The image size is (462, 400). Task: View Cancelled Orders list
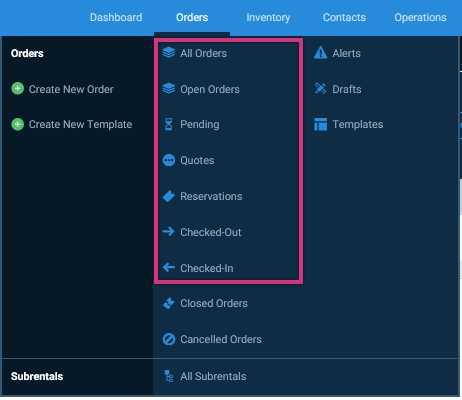[x=221, y=339]
